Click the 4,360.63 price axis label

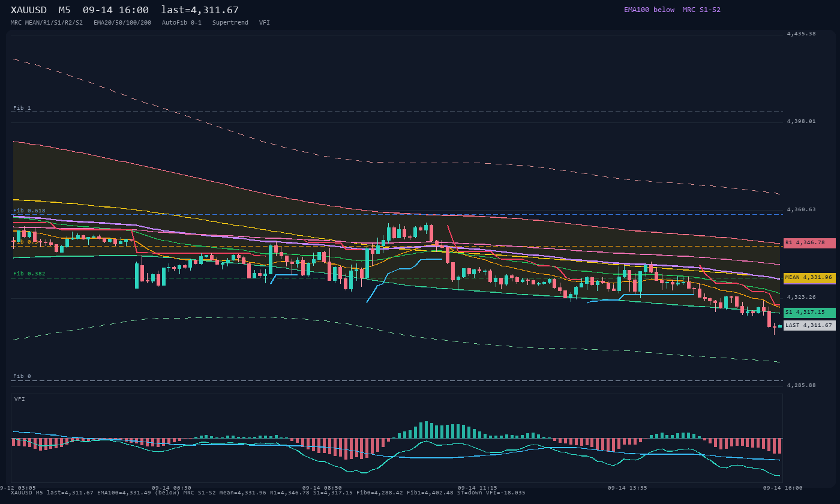click(x=801, y=209)
